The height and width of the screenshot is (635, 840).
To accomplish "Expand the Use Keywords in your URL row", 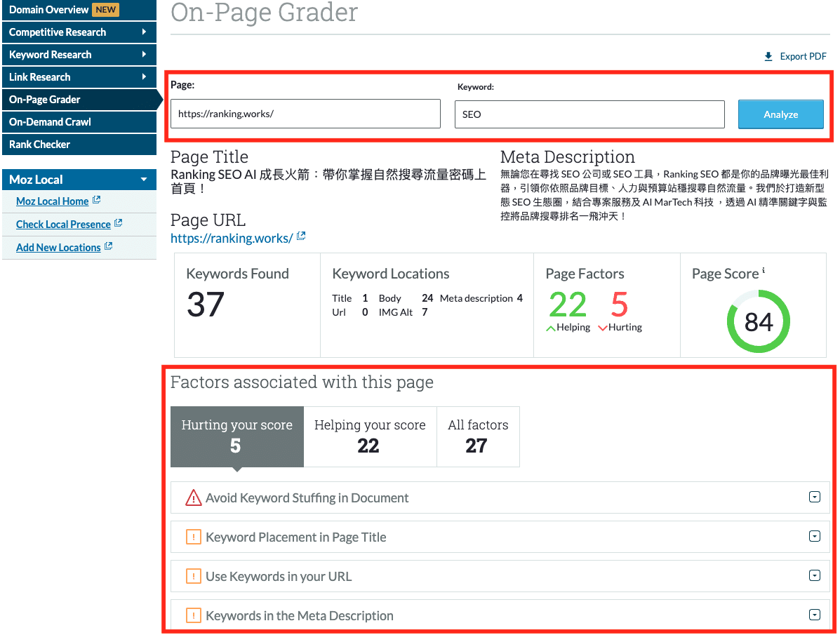I will click(x=815, y=576).
